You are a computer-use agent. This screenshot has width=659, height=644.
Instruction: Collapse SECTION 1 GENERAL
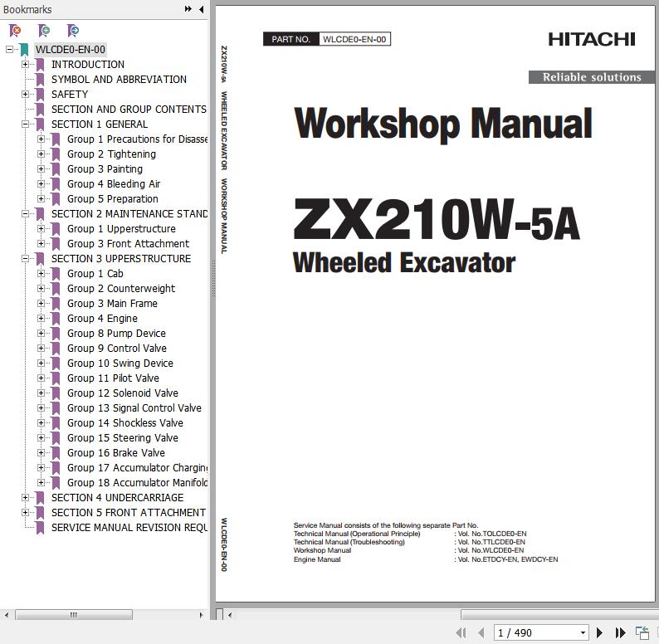pyautogui.click(x=25, y=124)
